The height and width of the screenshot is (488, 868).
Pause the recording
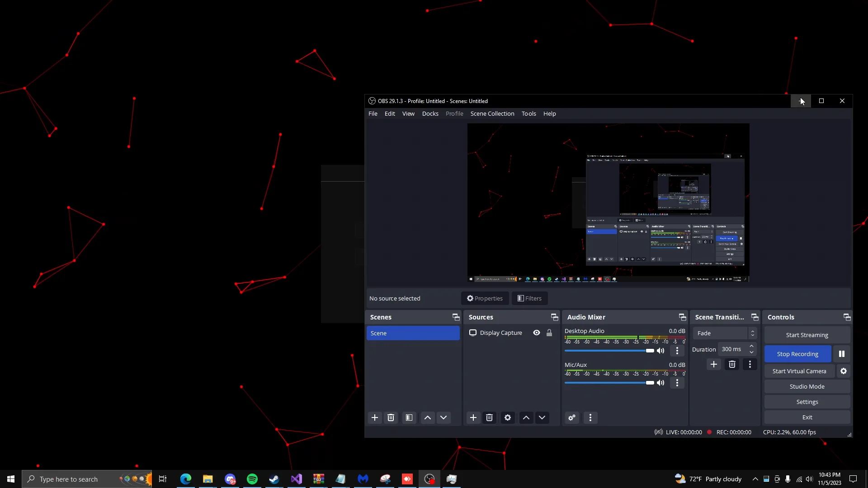point(841,354)
